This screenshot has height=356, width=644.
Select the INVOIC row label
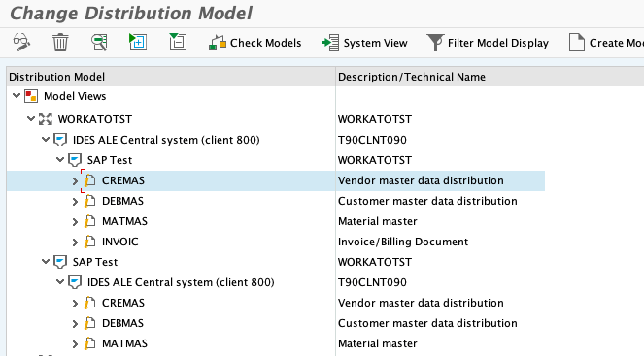point(119,242)
